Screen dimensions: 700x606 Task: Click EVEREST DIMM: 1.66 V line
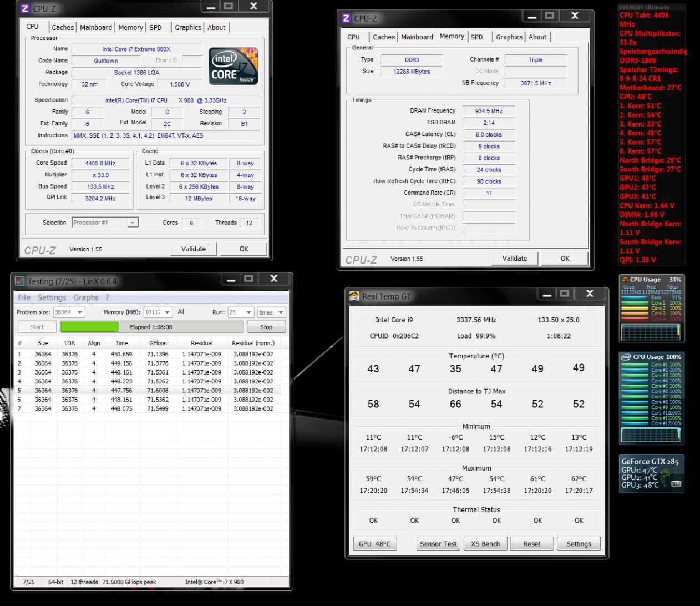point(642,214)
